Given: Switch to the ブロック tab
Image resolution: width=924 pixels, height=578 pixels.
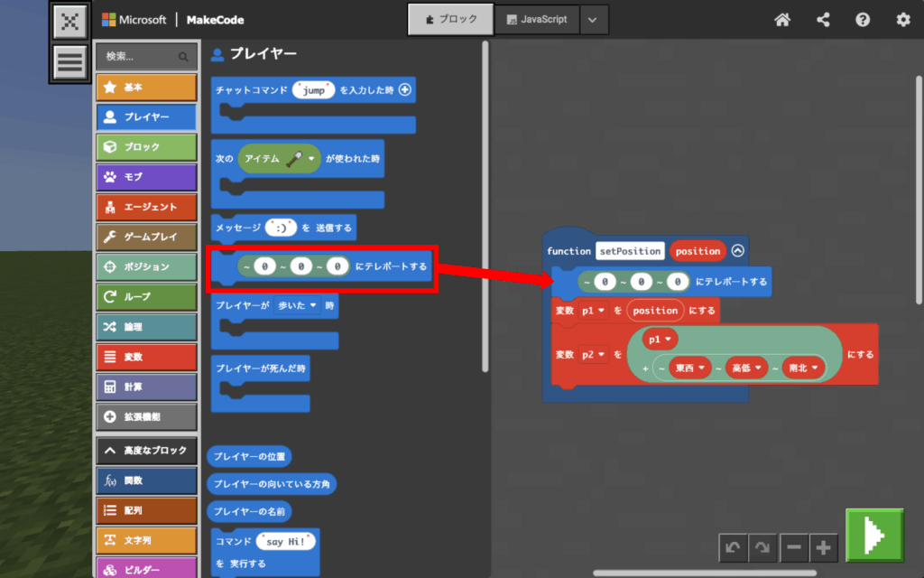Looking at the screenshot, I should [x=450, y=20].
